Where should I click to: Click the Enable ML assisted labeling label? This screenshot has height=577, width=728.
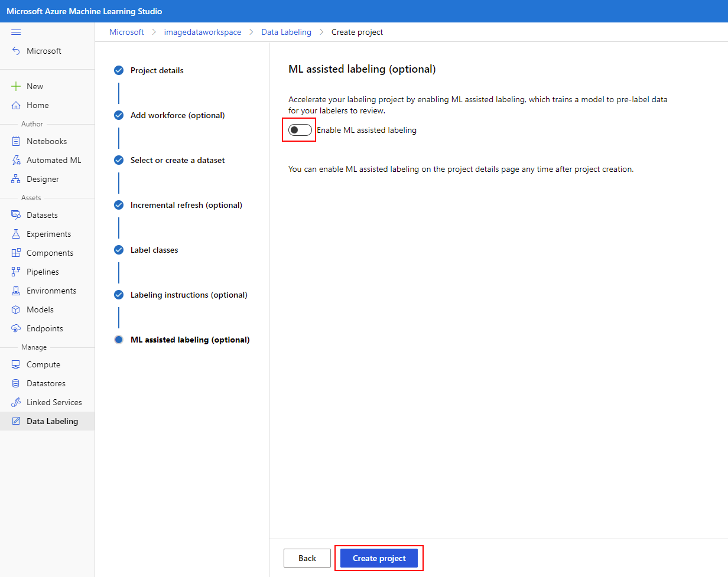pos(366,130)
